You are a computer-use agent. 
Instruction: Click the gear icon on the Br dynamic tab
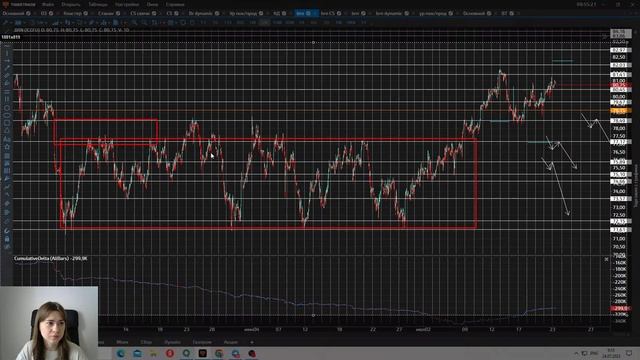(217, 13)
